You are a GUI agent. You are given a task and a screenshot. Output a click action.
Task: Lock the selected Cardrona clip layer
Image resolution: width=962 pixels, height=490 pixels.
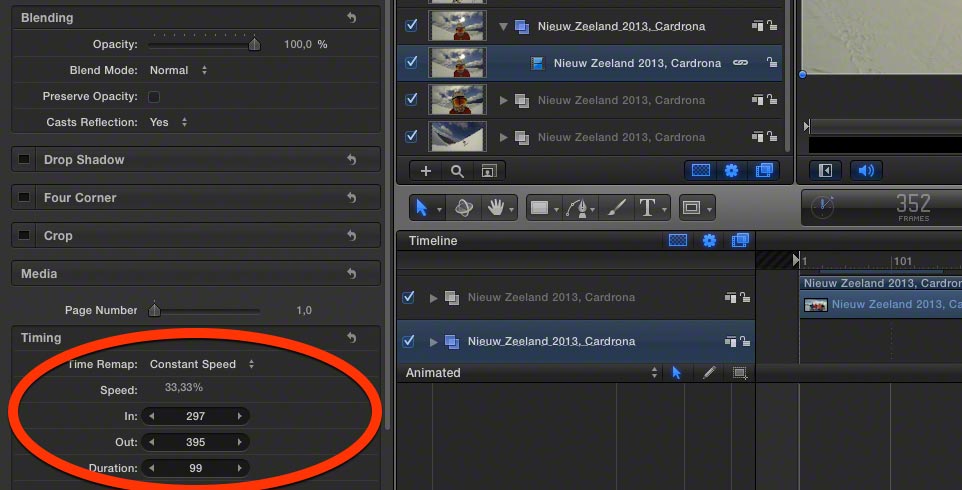[772, 63]
